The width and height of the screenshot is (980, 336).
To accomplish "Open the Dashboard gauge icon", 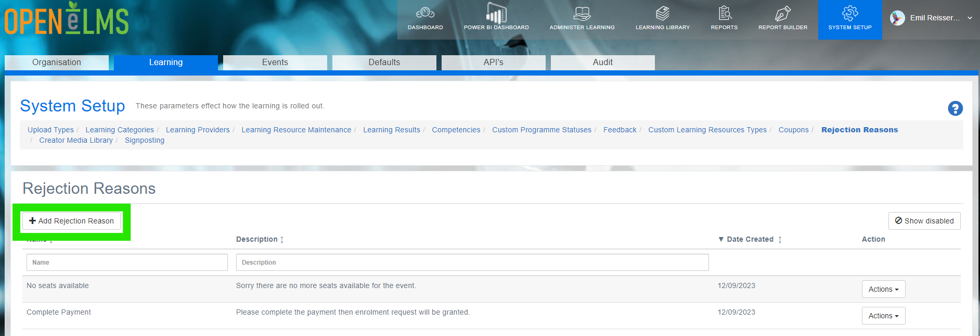I will 425,13.
